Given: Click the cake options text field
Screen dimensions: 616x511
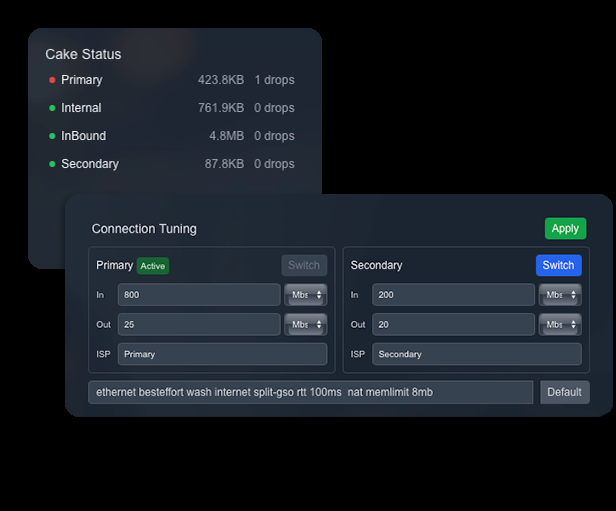Looking at the screenshot, I should [x=310, y=392].
